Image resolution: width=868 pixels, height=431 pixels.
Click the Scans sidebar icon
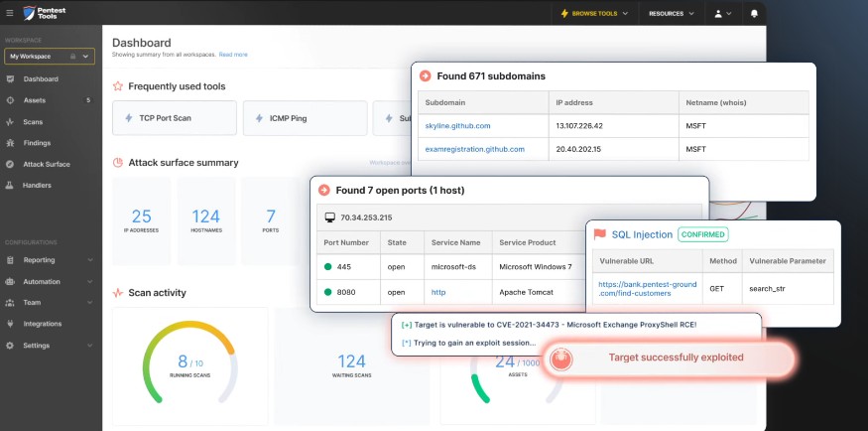coord(10,122)
